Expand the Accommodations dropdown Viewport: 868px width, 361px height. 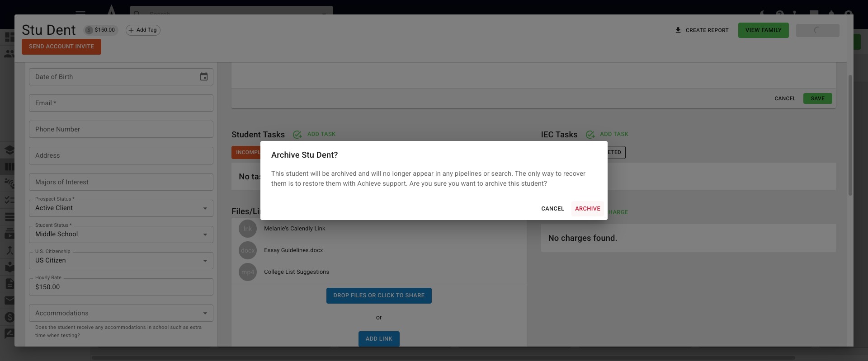click(x=121, y=313)
